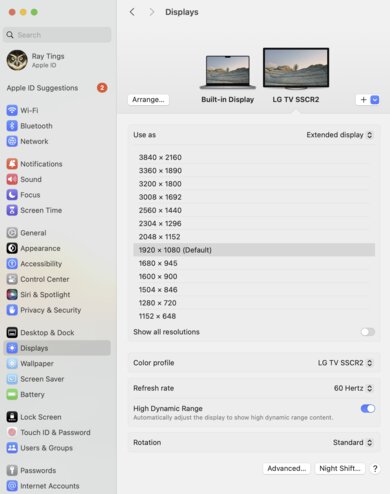Open the Desktop & Dock icon
The width and height of the screenshot is (390, 494).
point(12,332)
